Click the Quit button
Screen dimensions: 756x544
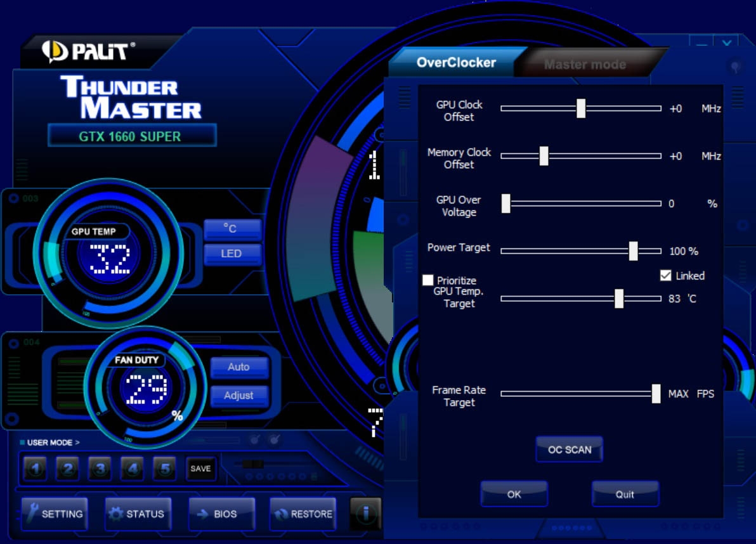tap(625, 494)
